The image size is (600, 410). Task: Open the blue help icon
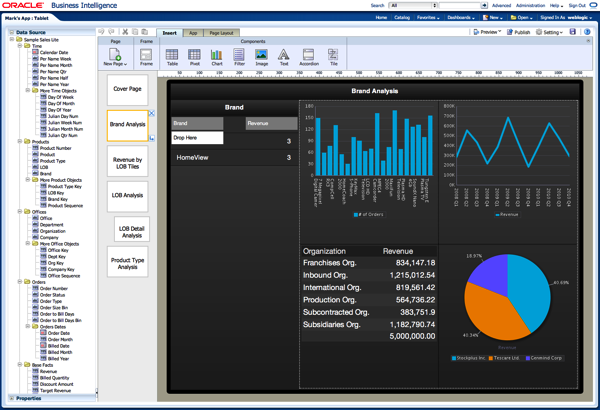click(x=587, y=32)
